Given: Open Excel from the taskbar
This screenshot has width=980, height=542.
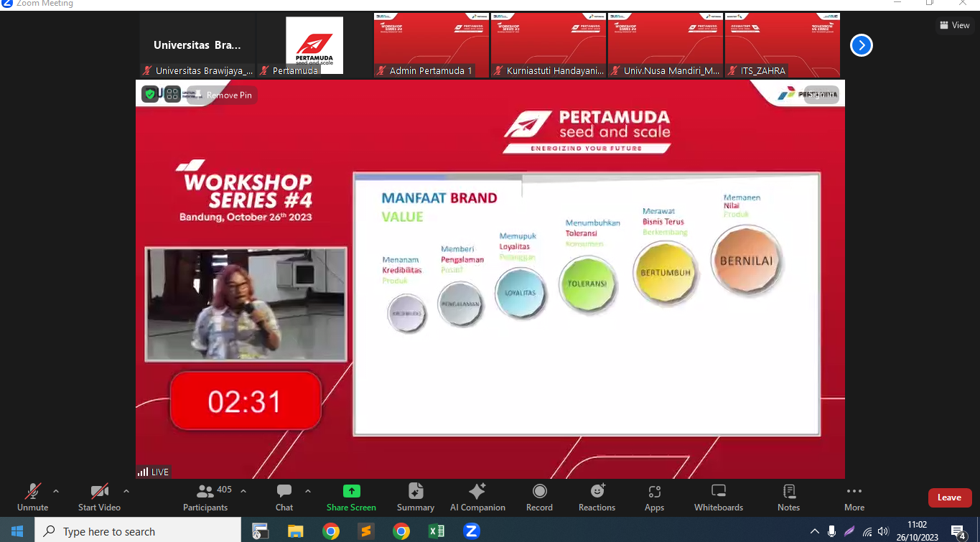Looking at the screenshot, I should 437,531.
